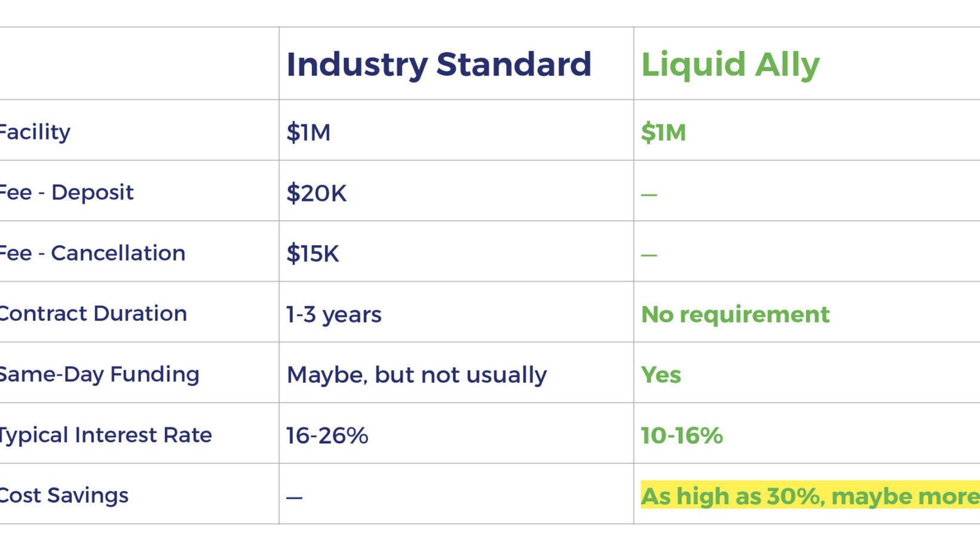This screenshot has width=980, height=552.
Task: Click the $15K cancellation fee value
Action: point(313,254)
